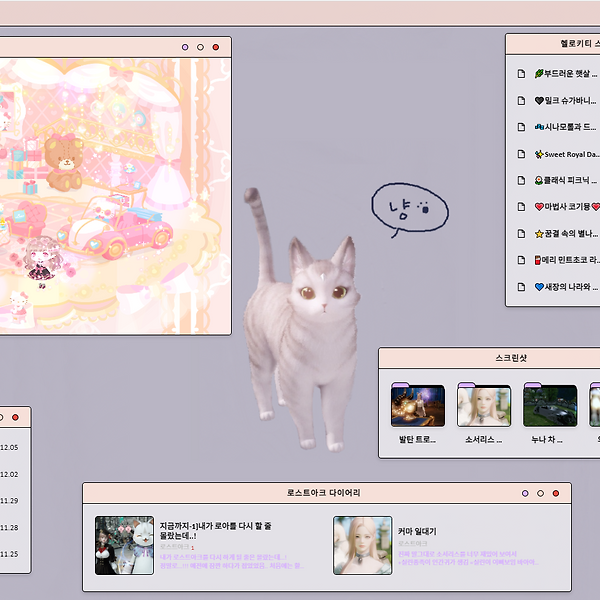Open document icon beside '클래식 피크닉'
The height and width of the screenshot is (600, 600).
point(521,180)
